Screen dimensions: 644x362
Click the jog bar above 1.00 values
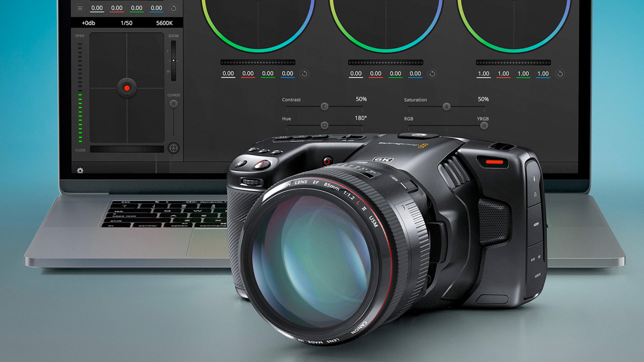(x=513, y=62)
